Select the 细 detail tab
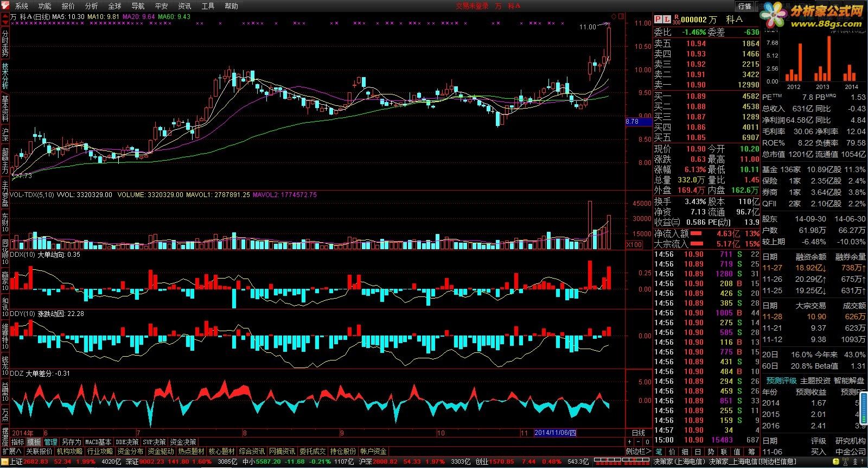 tap(685, 452)
